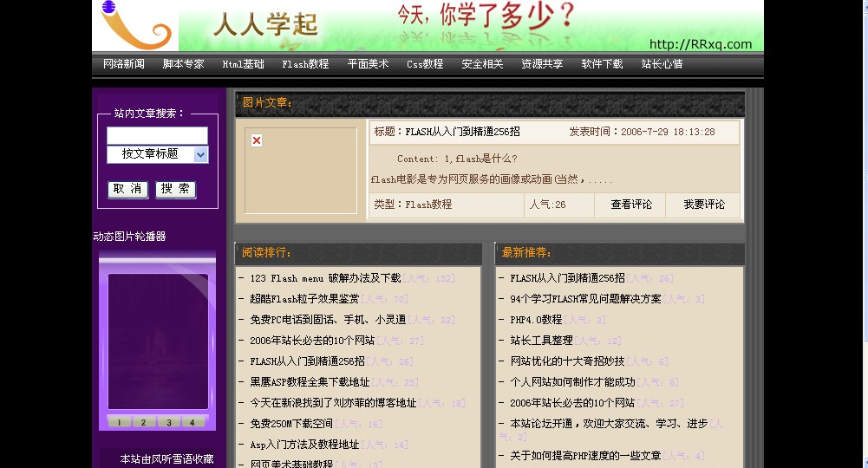The width and height of the screenshot is (868, 468).
Task: Open the Flash教程 navigation item
Action: point(305,64)
